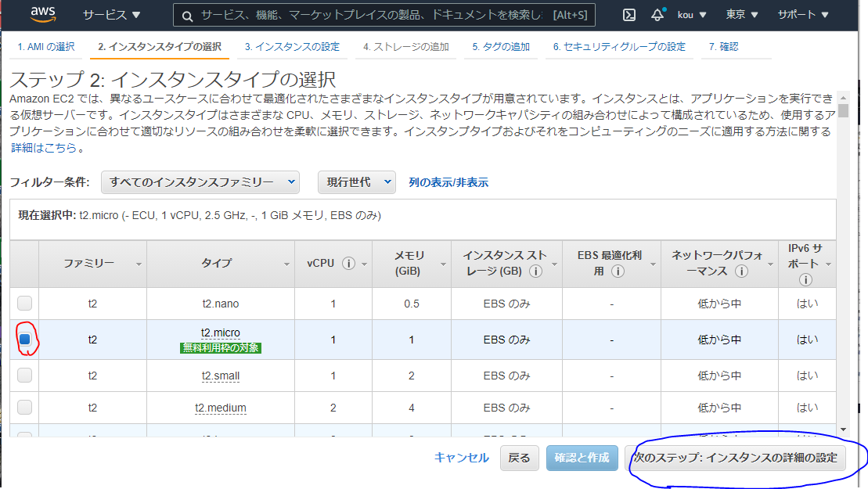
Task: Go to 3. インスタンスの設定 tab
Action: coord(292,47)
